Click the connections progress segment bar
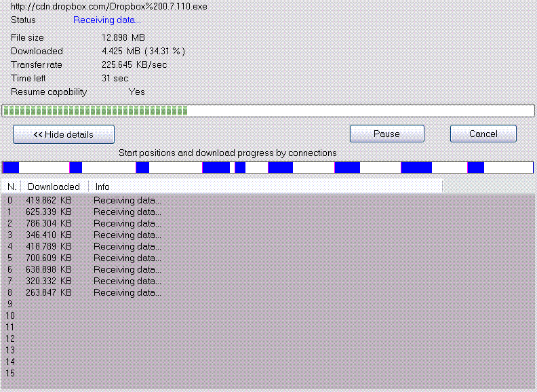 [268, 168]
